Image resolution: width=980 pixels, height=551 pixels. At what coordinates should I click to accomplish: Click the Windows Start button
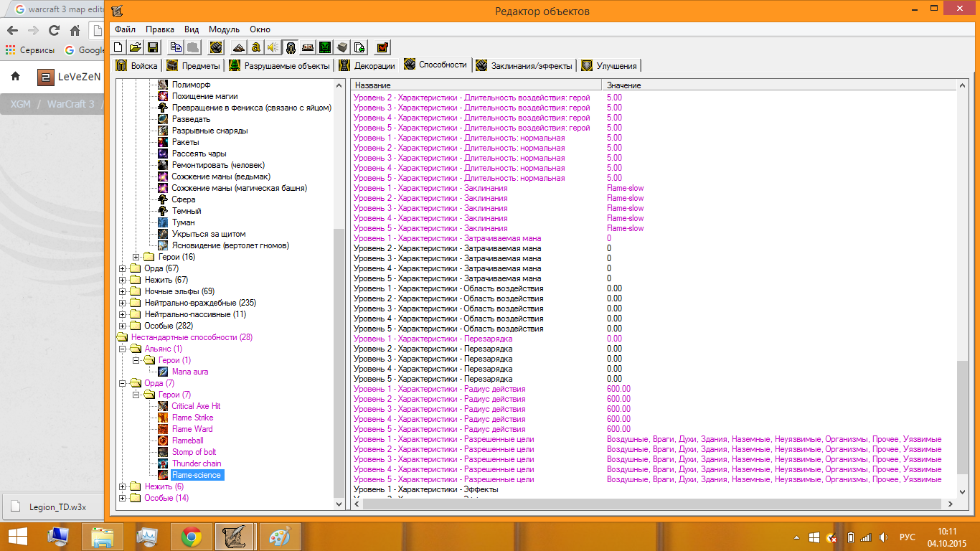(17, 536)
